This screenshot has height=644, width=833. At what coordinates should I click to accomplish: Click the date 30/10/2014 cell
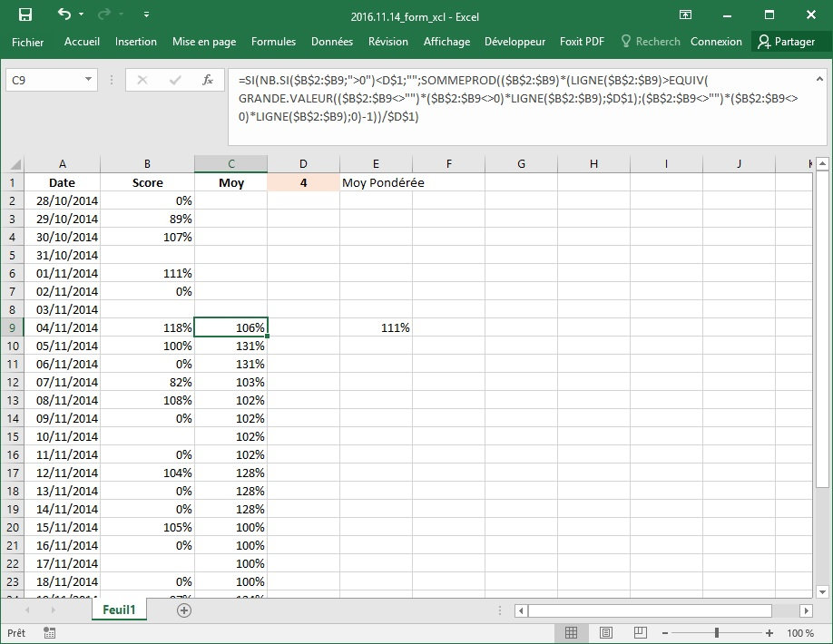pyautogui.click(x=62, y=237)
